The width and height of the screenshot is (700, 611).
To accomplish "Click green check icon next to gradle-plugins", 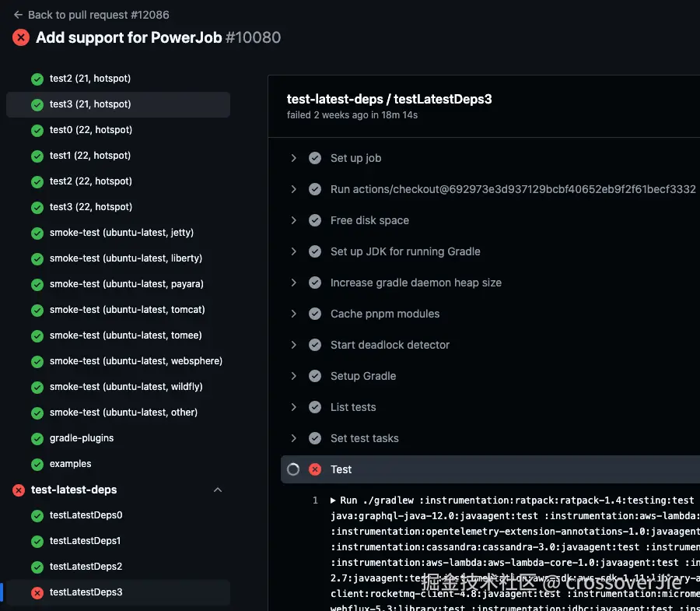I will pos(37,439).
